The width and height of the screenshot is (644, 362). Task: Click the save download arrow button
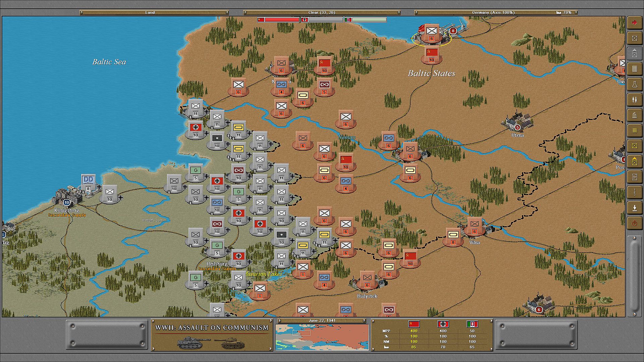pos(634,208)
